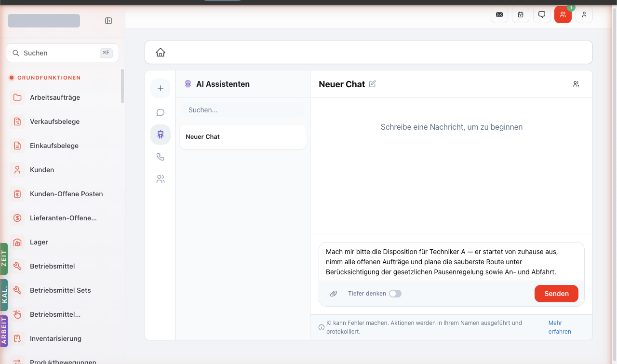Image resolution: width=617 pixels, height=364 pixels.
Task: Click the GRUNDFUNKTIONEN section header
Action: click(x=49, y=78)
